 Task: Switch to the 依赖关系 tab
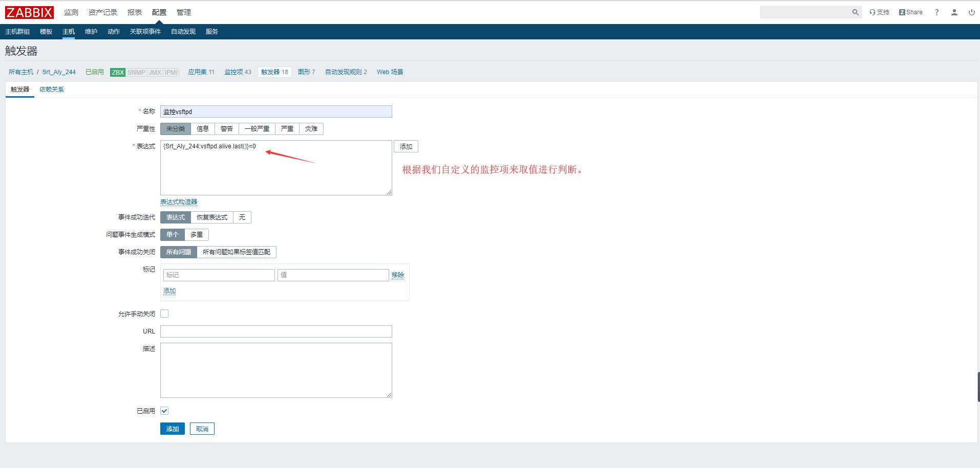(x=52, y=90)
